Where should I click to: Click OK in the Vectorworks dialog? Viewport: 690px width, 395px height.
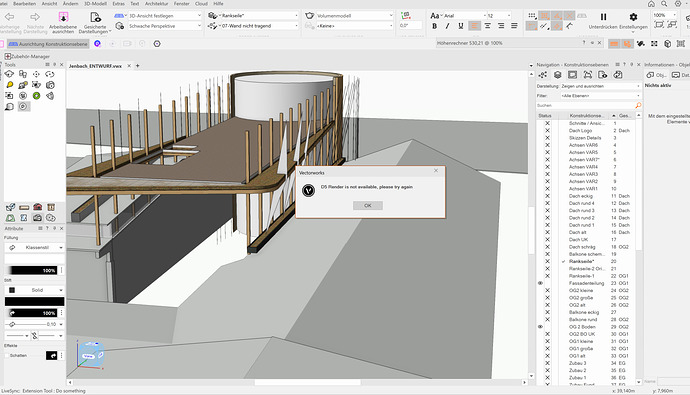point(368,205)
